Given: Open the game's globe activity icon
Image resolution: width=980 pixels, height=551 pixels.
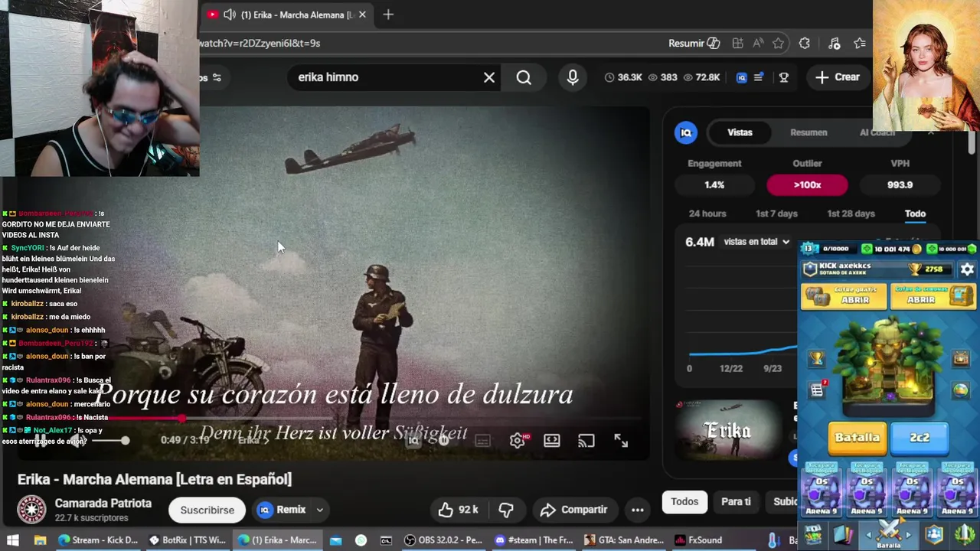Looking at the screenshot, I should pos(961,390).
